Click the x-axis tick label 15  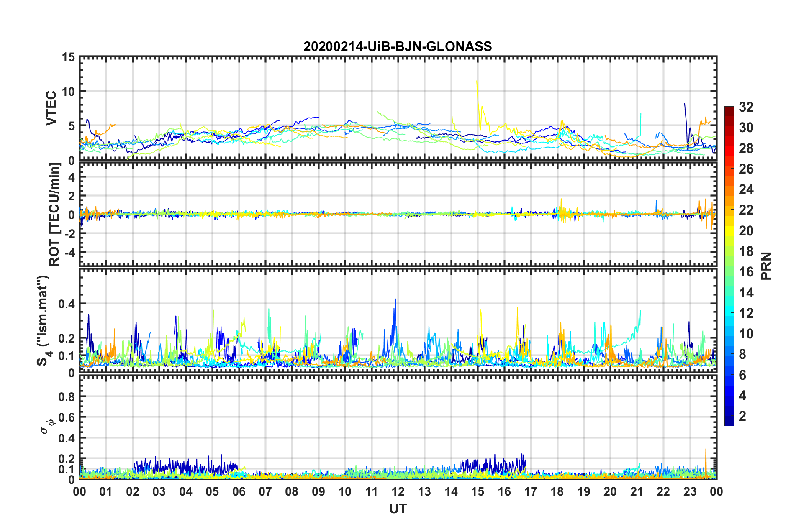coord(478,491)
